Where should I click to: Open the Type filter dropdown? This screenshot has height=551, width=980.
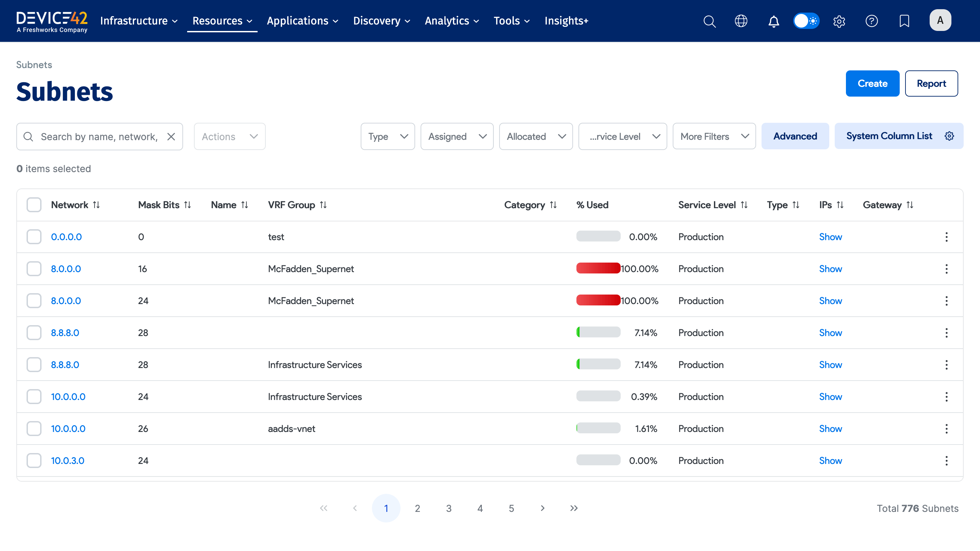[x=387, y=136]
